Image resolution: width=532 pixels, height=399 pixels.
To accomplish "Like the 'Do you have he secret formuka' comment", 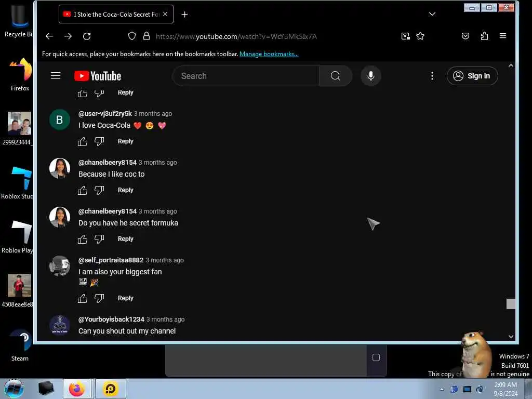I will pyautogui.click(x=83, y=239).
